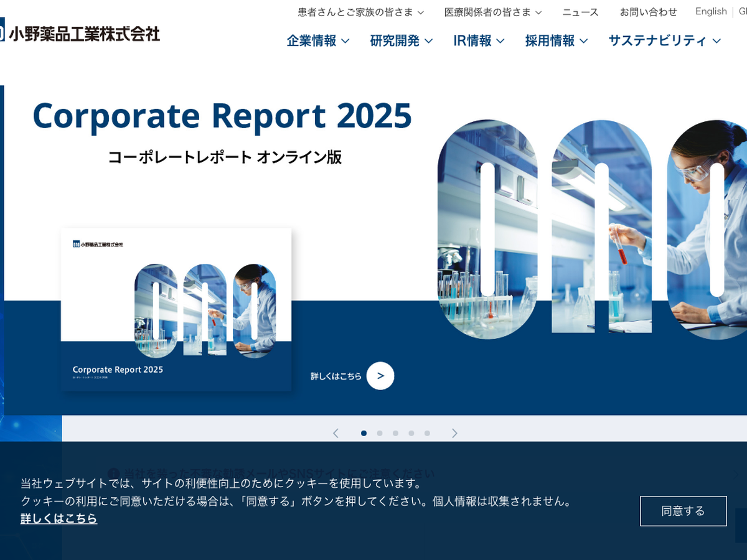Image resolution: width=747 pixels, height=560 pixels.
Task: Select the fourth carousel dot indicator
Action: (x=411, y=433)
